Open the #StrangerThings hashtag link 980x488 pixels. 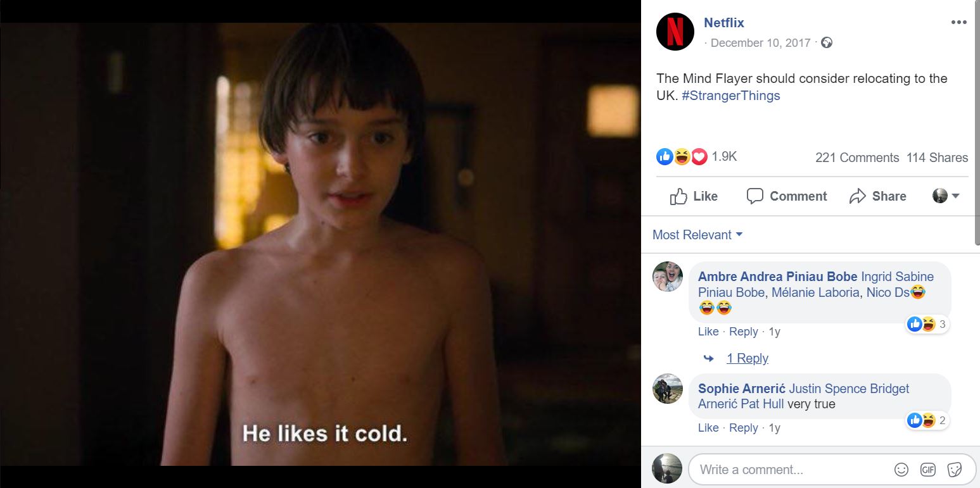coord(731,96)
